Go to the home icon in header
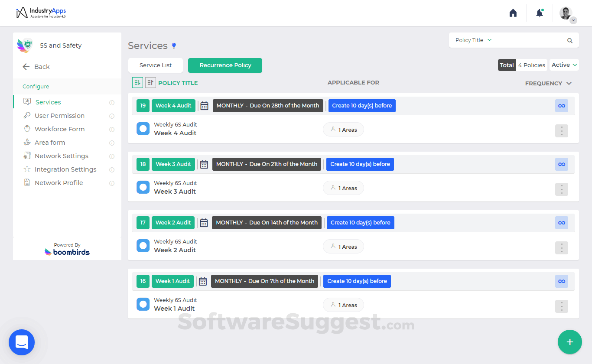 click(513, 13)
